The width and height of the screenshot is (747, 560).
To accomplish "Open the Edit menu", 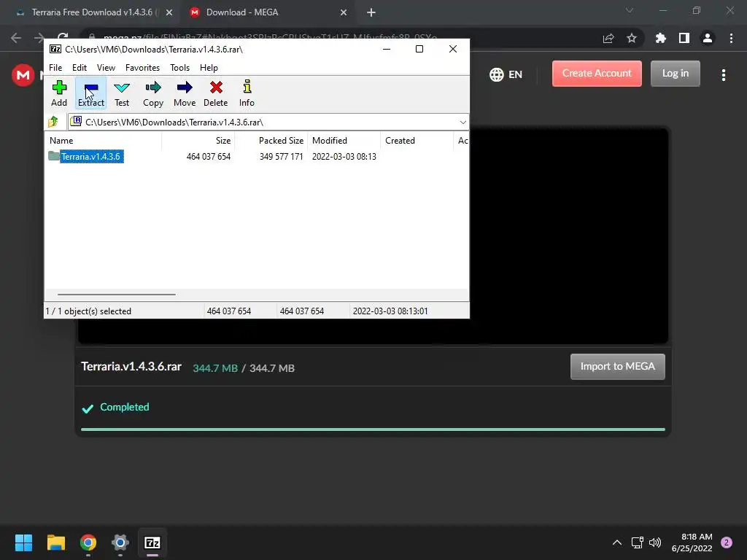I will 79,68.
